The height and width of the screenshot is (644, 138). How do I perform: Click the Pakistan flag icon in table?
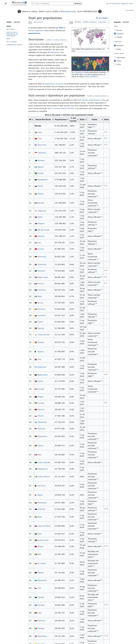(x=36, y=160)
